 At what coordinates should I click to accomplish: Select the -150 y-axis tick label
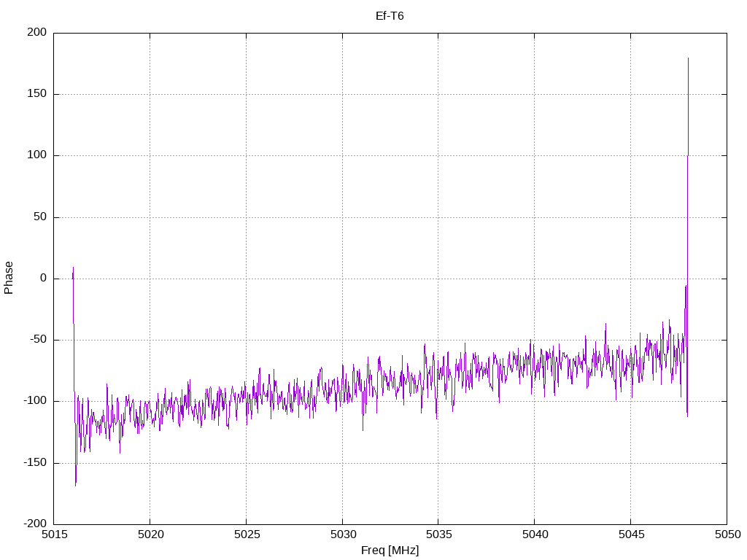click(x=33, y=463)
